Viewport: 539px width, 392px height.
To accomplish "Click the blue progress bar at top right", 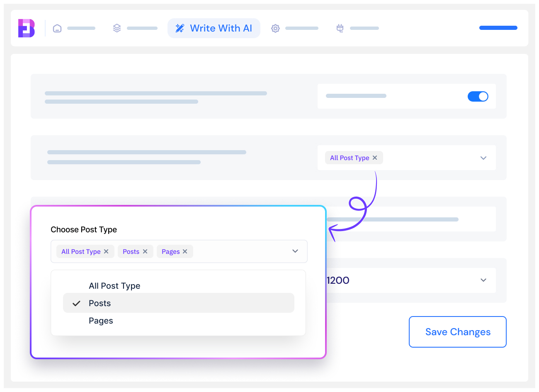I will pyautogui.click(x=498, y=27).
